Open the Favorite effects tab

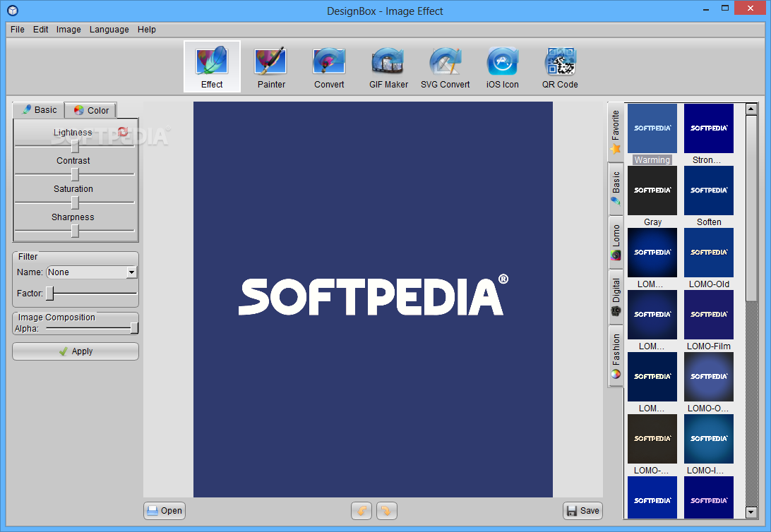(x=616, y=132)
